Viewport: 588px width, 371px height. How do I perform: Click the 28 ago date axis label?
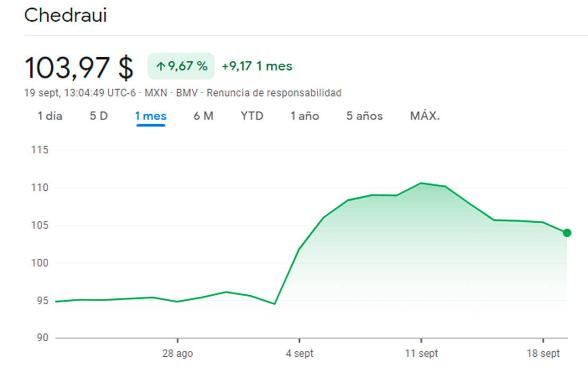coord(178,354)
